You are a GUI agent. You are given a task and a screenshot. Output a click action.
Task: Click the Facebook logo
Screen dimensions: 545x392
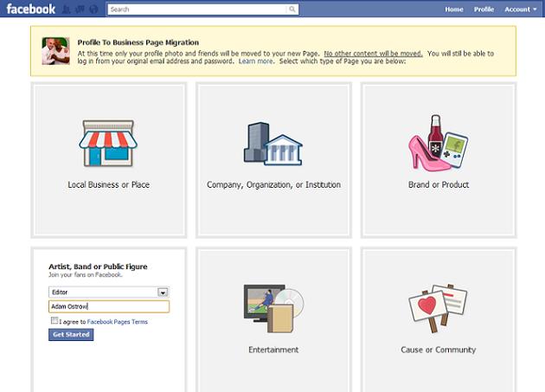(30, 9)
